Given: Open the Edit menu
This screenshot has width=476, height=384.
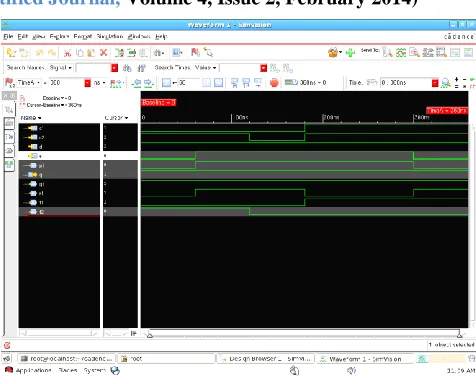Looking at the screenshot, I should 22,36.
